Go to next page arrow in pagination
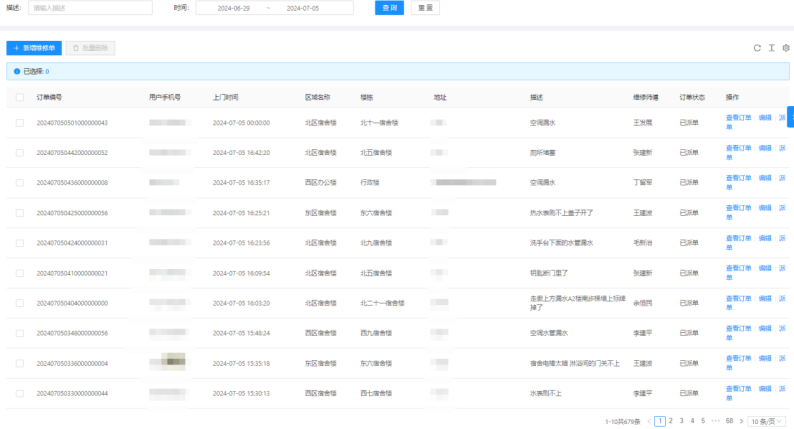This screenshot has height=429, width=794. pos(742,421)
